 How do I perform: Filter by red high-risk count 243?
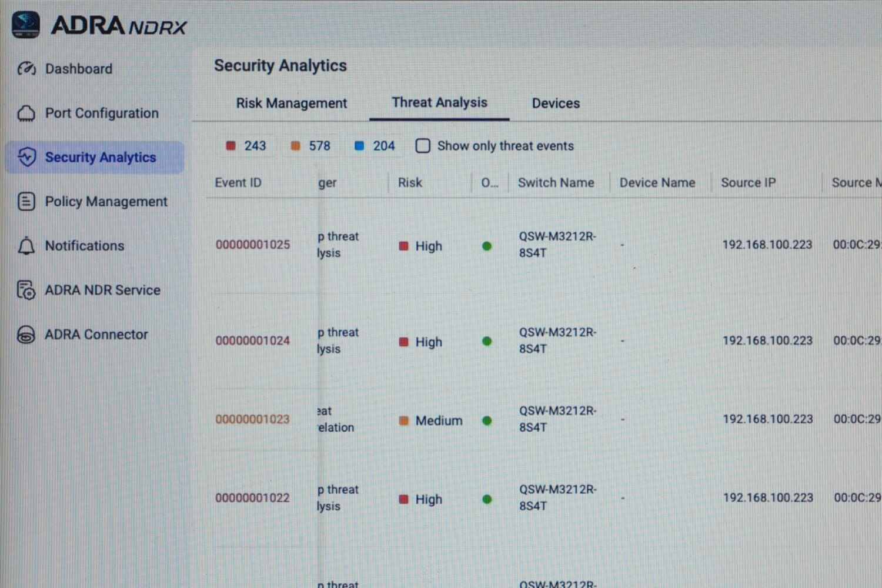246,146
